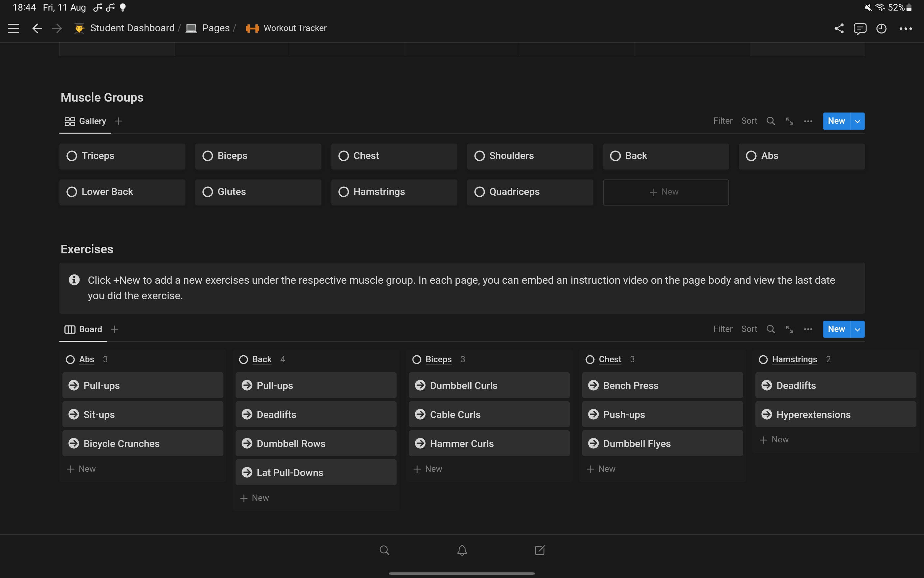Open the page options ellipsis menu
The height and width of the screenshot is (578, 924).
click(905, 28)
